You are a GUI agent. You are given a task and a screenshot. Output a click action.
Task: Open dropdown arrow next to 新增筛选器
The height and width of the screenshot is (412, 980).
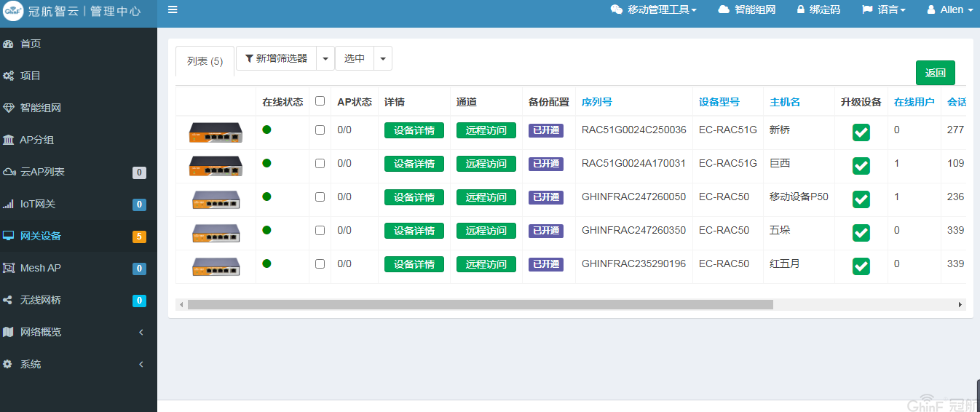[x=325, y=58]
